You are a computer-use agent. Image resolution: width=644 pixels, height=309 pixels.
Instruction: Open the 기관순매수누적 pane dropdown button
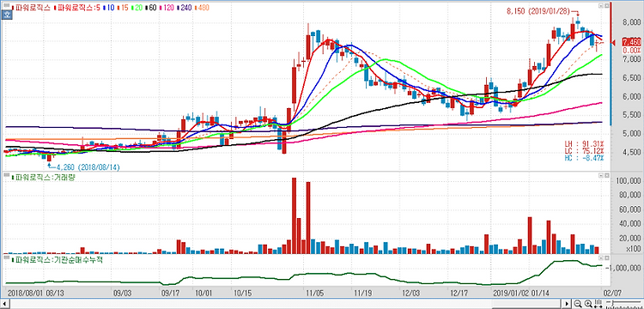click(601, 257)
